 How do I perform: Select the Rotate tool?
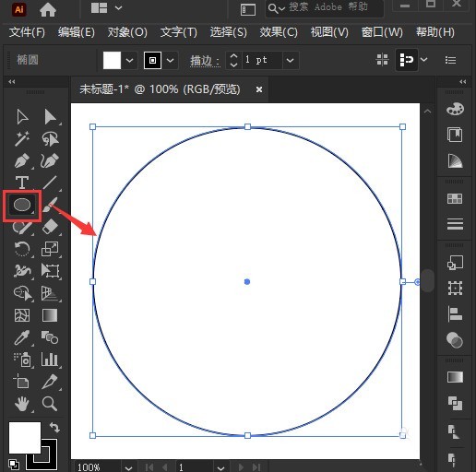tap(22, 249)
